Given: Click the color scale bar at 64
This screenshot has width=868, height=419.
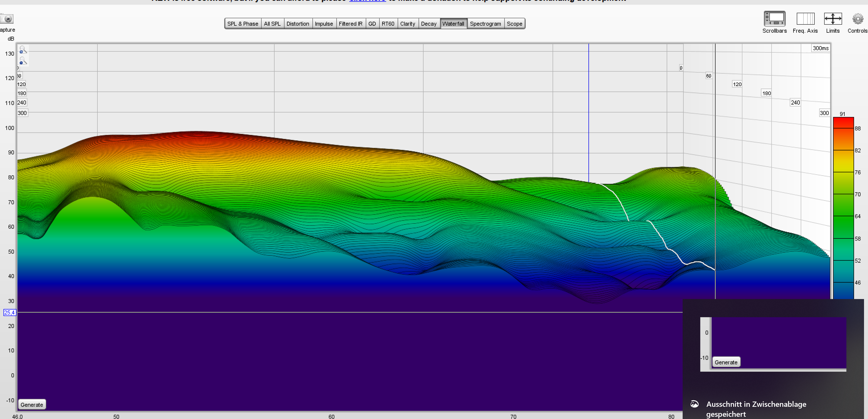Looking at the screenshot, I should pos(843,216).
